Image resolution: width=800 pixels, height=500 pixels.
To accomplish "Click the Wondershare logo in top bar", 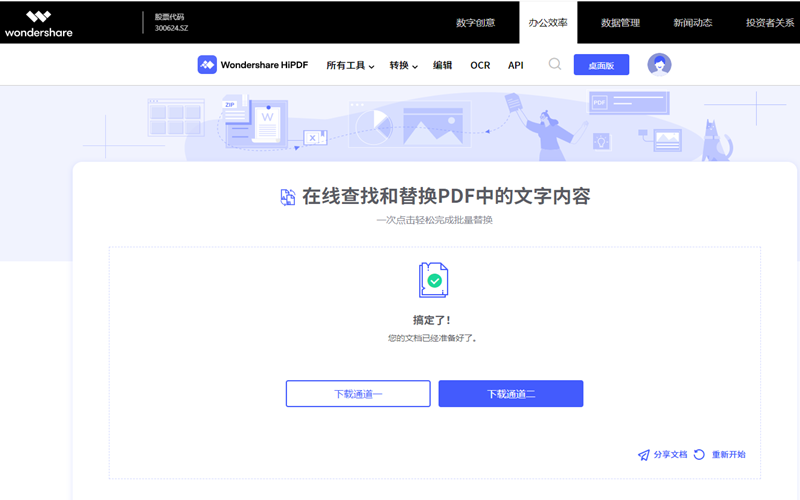I will [x=38, y=23].
